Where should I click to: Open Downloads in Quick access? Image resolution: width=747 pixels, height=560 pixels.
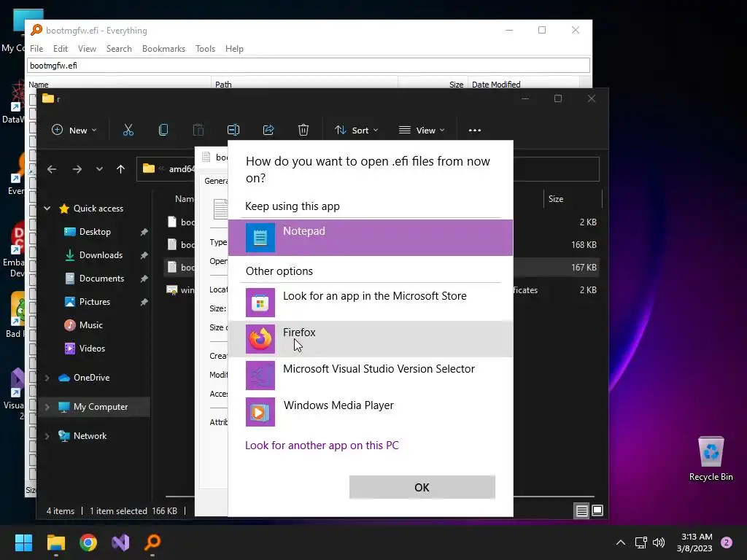point(101,254)
